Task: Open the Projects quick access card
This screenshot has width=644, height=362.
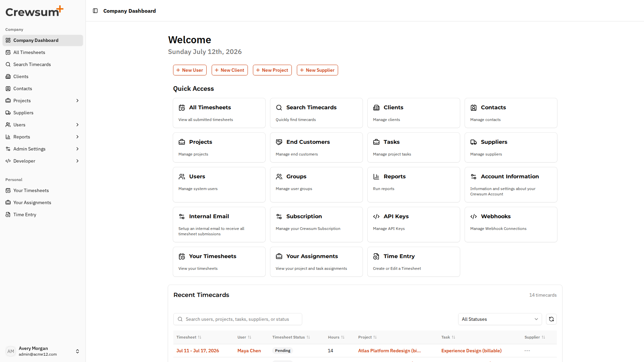Action: (219, 147)
